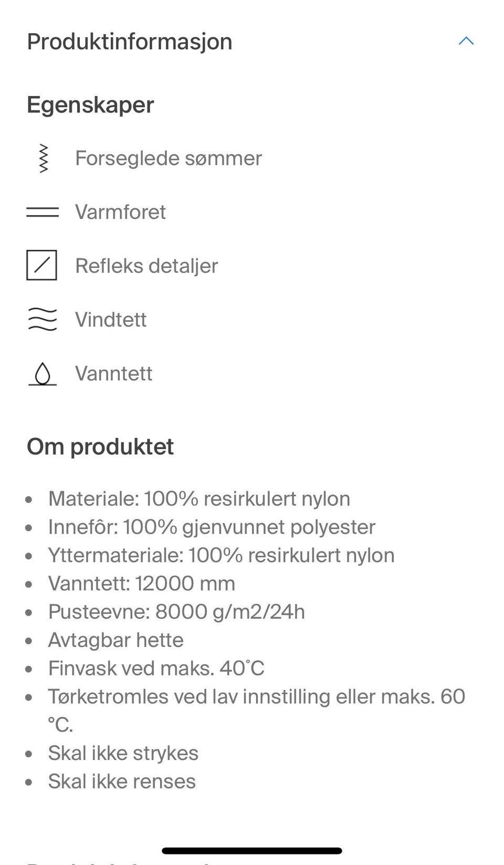Select the Varmforet feature label
Screen dimensions: 504x865
pyautogui.click(x=120, y=212)
